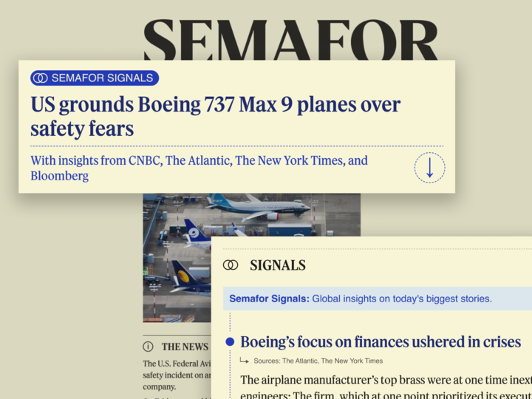Click the bold Semafor Signals: banner label
The image size is (532, 399).
[x=269, y=299]
